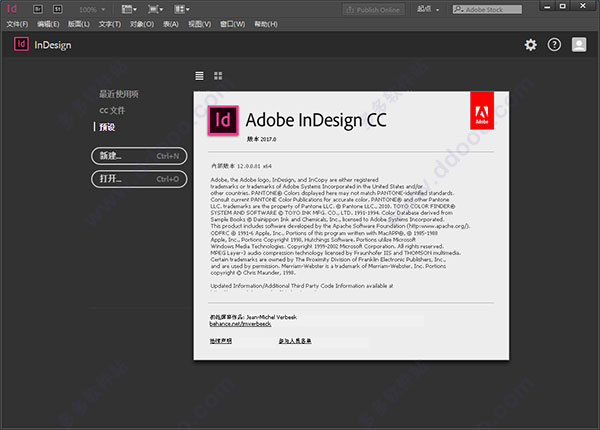Viewport: 600px width, 430px height.
Task: Click the InDesign Id icon in about dialog
Action: [x=223, y=120]
